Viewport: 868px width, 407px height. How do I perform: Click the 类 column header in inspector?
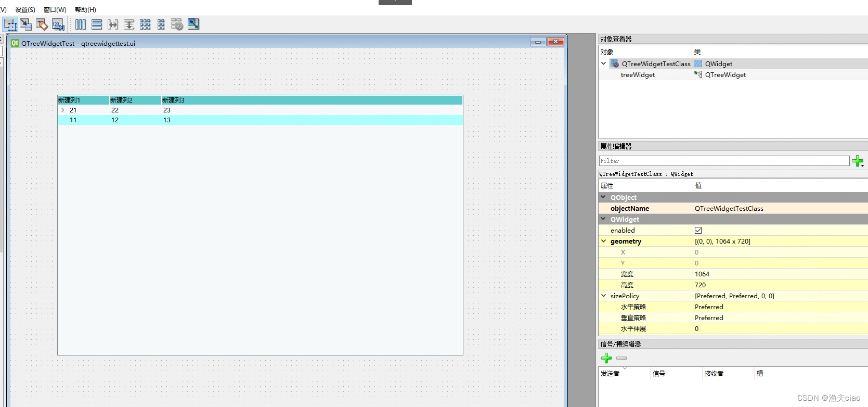pos(780,52)
